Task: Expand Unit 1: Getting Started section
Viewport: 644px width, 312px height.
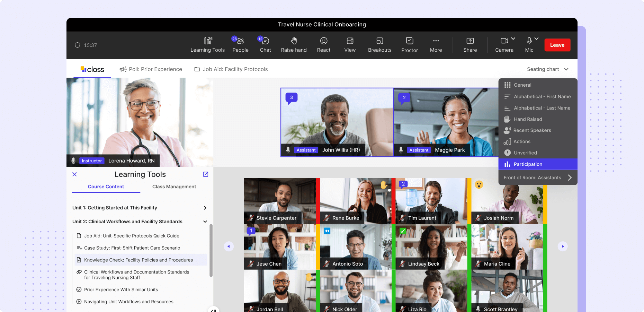Action: point(205,208)
